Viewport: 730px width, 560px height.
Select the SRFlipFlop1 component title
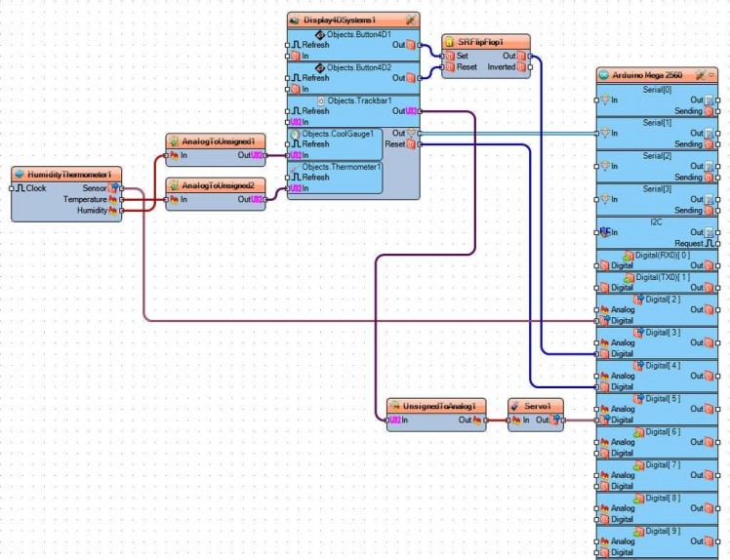[480, 42]
